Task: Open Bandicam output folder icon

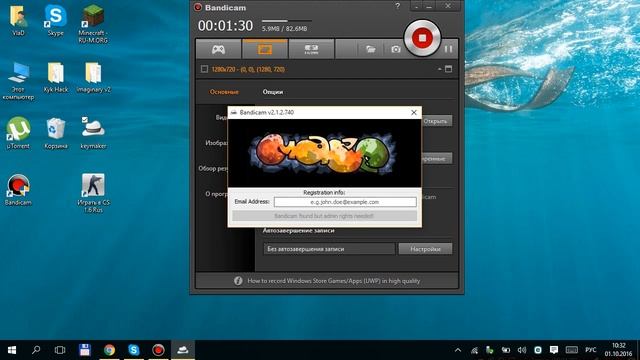Action: pyautogui.click(x=370, y=49)
